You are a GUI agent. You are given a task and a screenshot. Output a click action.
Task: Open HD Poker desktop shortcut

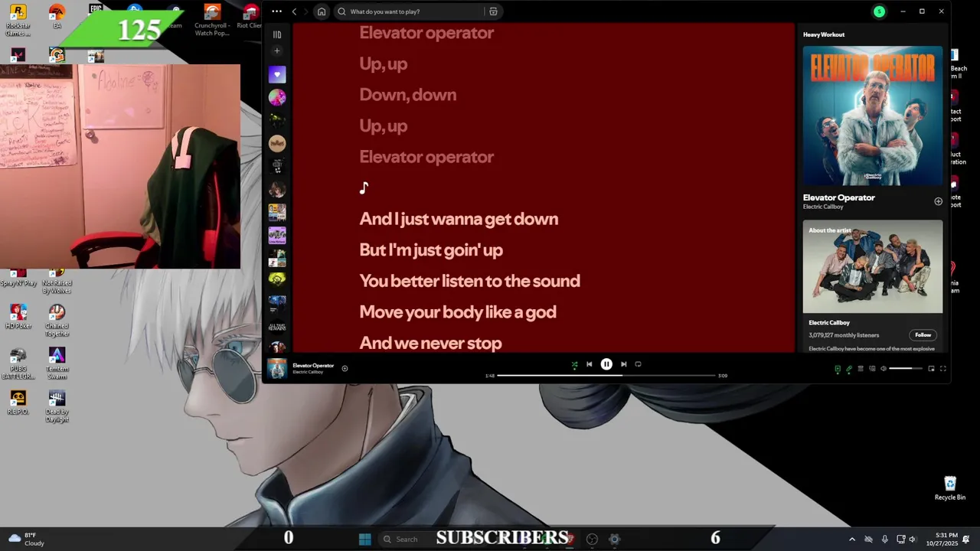18,317
